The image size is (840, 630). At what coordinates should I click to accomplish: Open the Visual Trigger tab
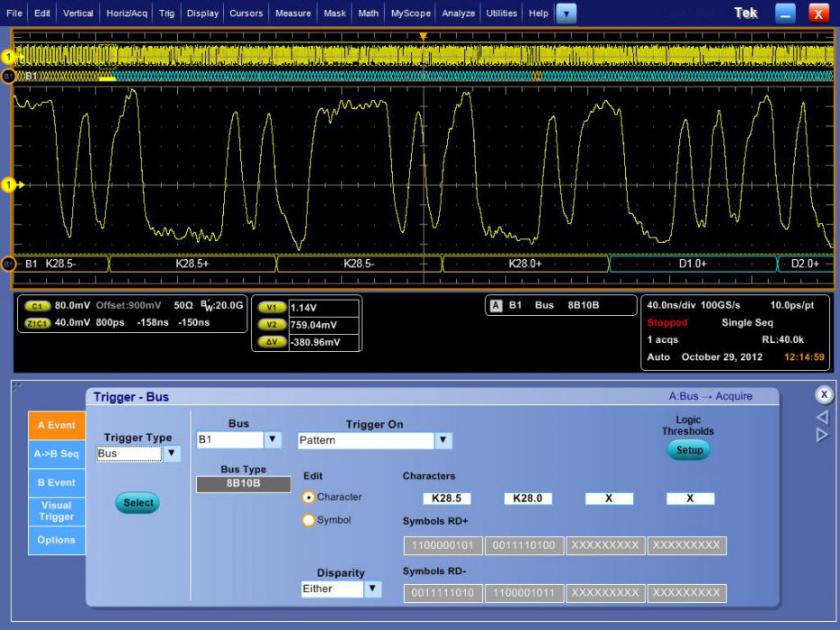click(x=57, y=511)
